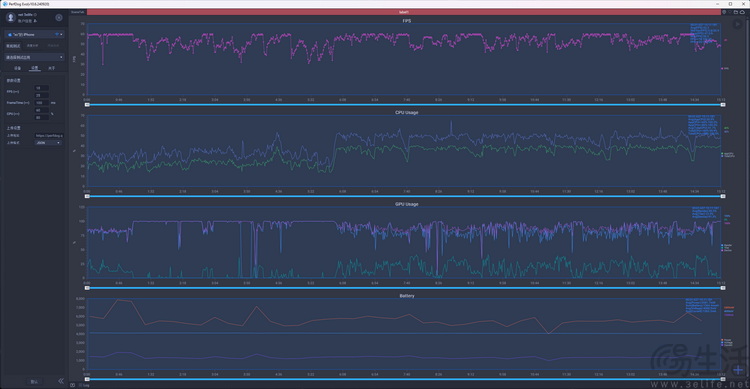Click the FPS chart range slider right handle
The height and width of the screenshot is (389, 750).
[723, 104]
